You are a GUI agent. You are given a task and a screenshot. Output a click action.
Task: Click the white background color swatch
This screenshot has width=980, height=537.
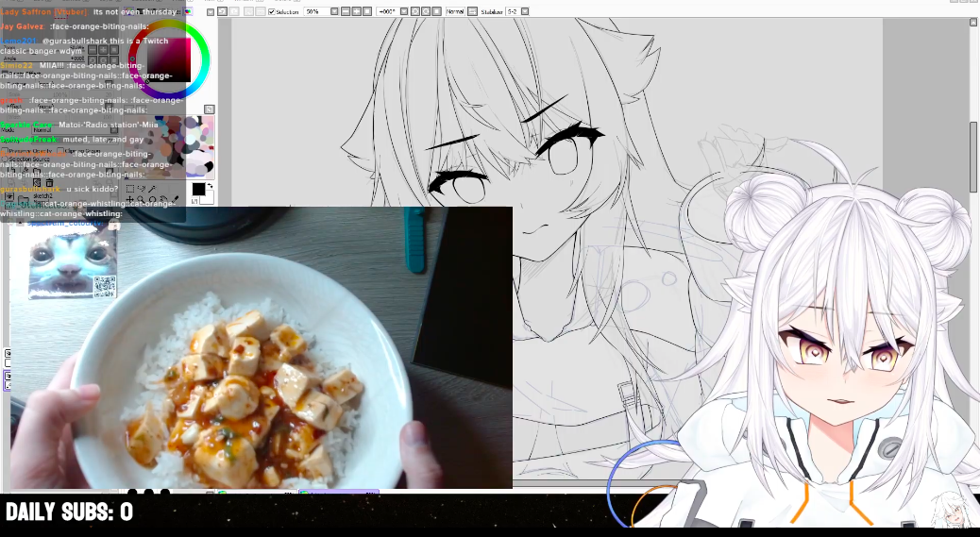(209, 199)
